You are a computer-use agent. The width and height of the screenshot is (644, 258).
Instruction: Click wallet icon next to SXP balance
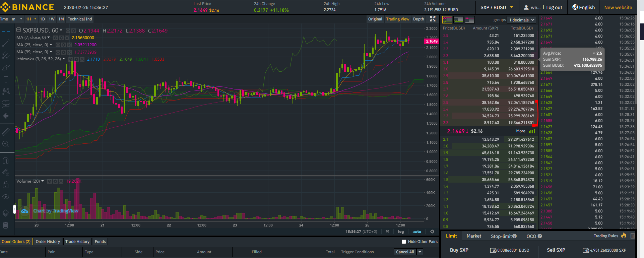[586, 250]
